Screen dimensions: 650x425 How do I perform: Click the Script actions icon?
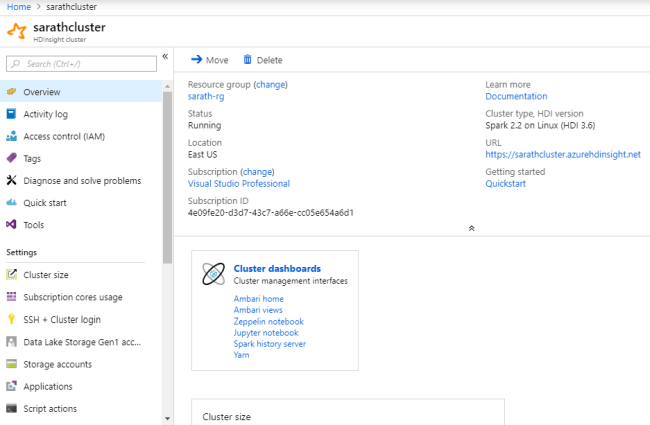12,408
